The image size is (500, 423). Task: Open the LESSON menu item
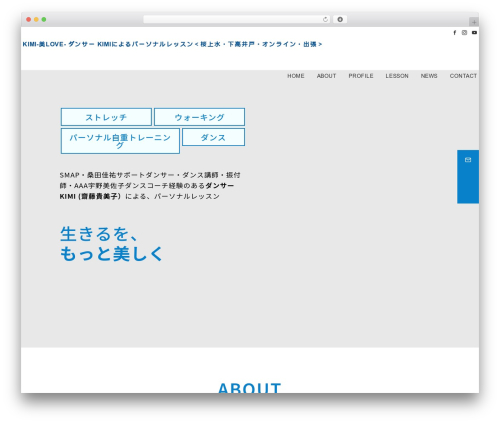click(397, 76)
